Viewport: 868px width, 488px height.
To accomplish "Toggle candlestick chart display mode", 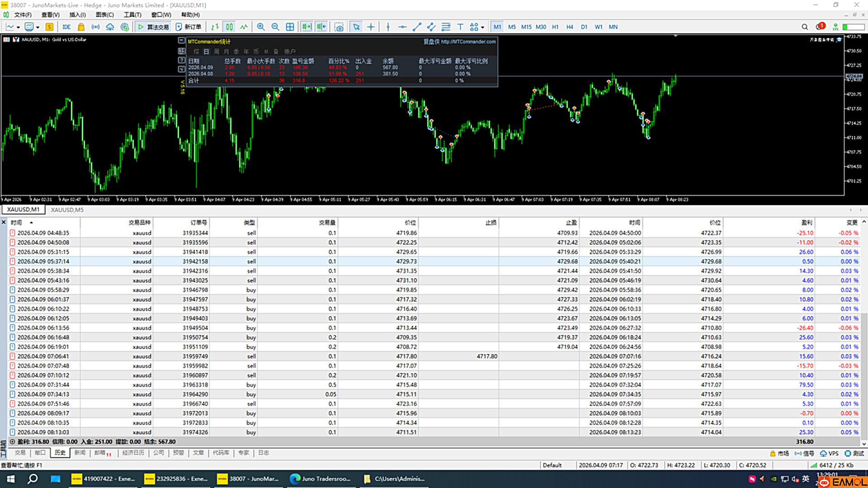I will click(230, 27).
